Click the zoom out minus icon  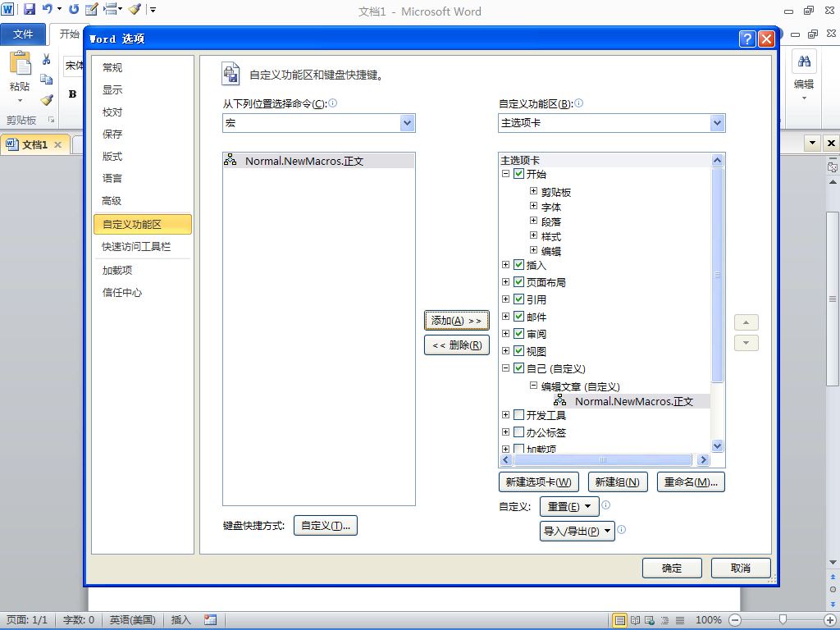click(735, 620)
